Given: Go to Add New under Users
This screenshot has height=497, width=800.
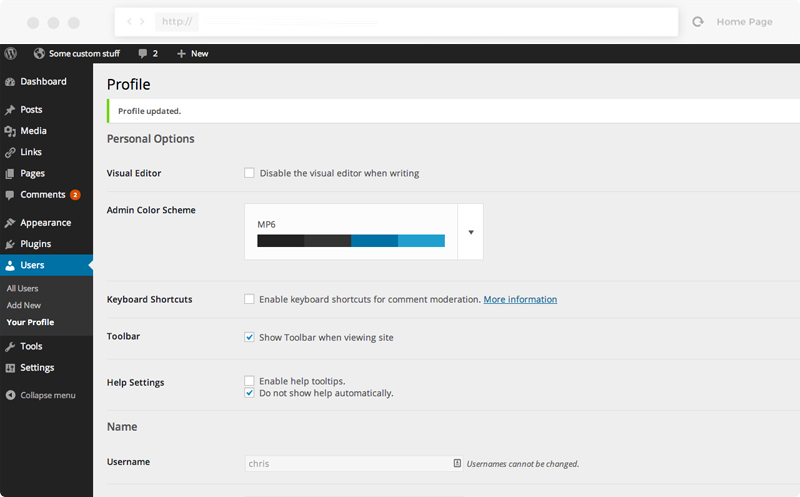Looking at the screenshot, I should point(23,305).
